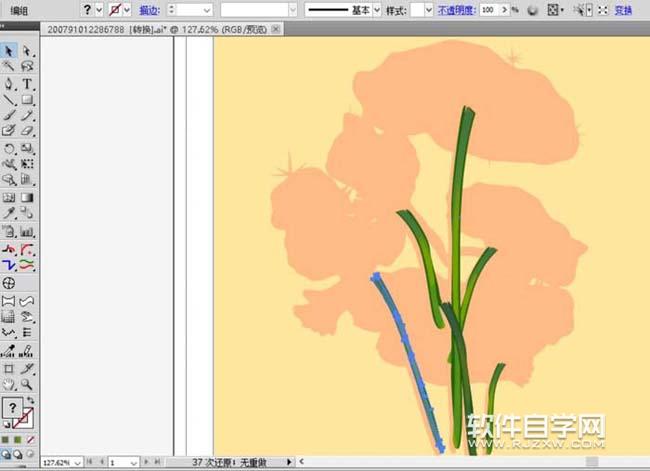Screen dimensions: 650x471
Task: Select the Slice tool
Action: (27, 369)
